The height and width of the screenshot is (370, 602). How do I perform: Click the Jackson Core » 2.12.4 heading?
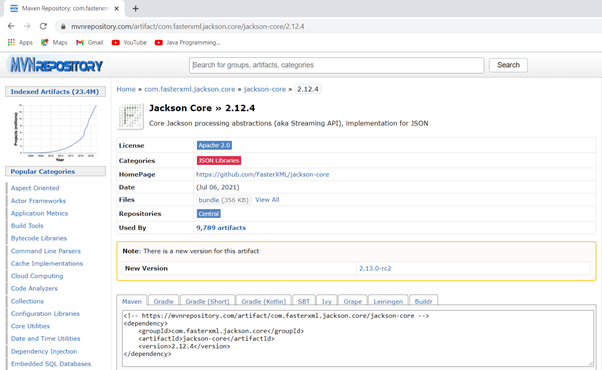pyautogui.click(x=202, y=108)
